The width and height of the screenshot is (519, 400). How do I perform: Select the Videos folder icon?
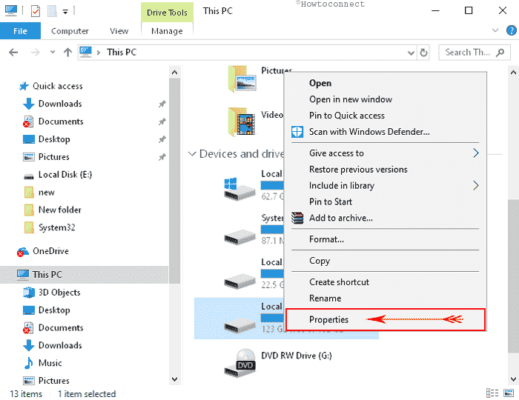tap(242, 122)
